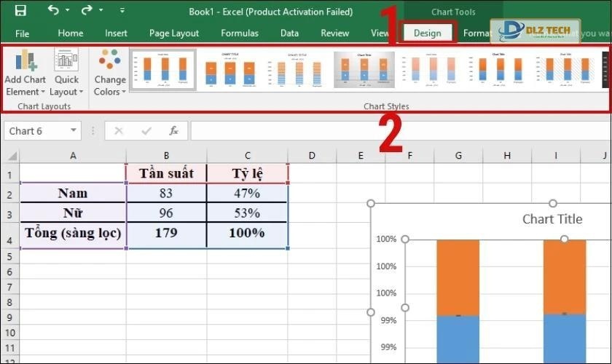Open the Page Layout tab
Image resolution: width=612 pixels, height=364 pixels.
click(174, 33)
